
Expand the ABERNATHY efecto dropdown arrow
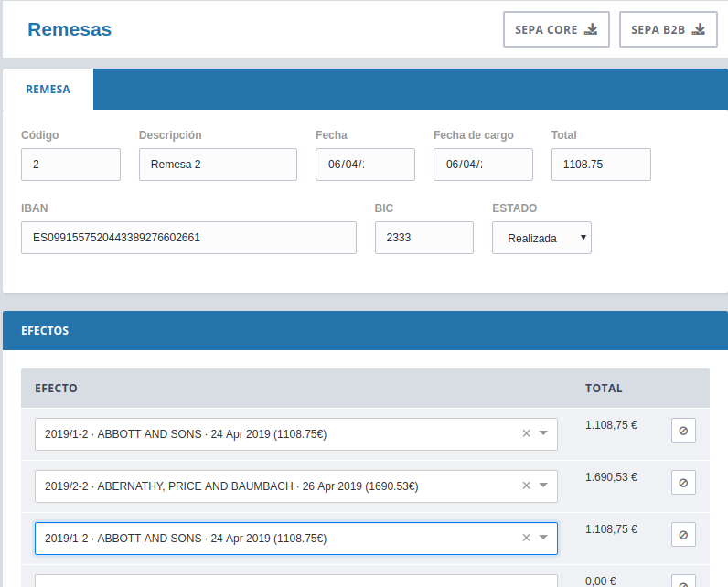(543, 486)
